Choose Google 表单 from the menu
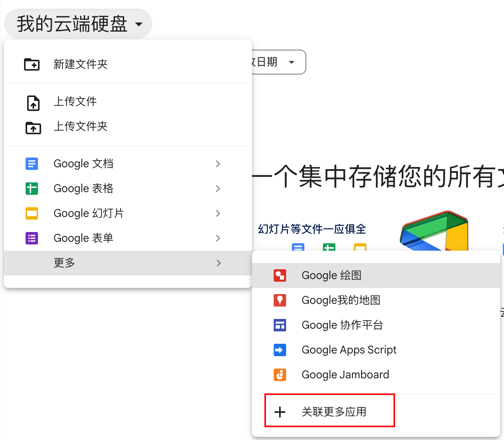 click(x=128, y=238)
